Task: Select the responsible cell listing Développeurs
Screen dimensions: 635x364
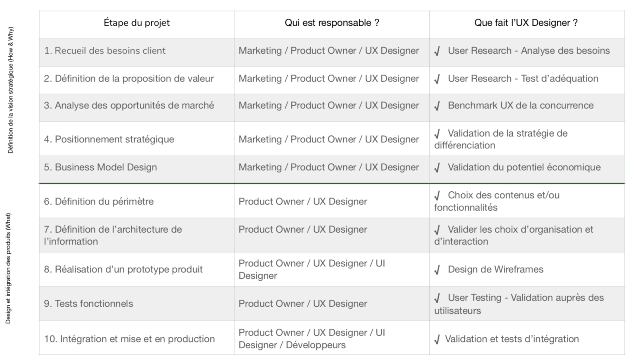Action: tap(312, 339)
